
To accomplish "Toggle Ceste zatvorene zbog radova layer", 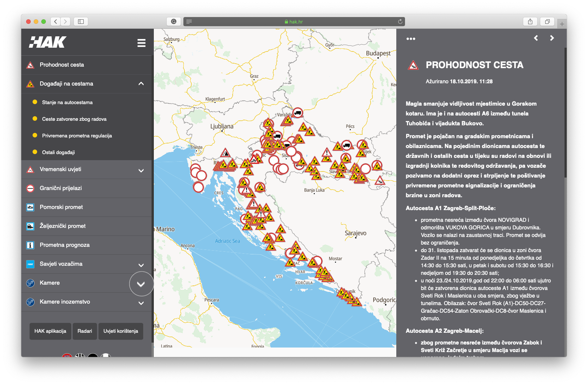I will click(x=74, y=119).
